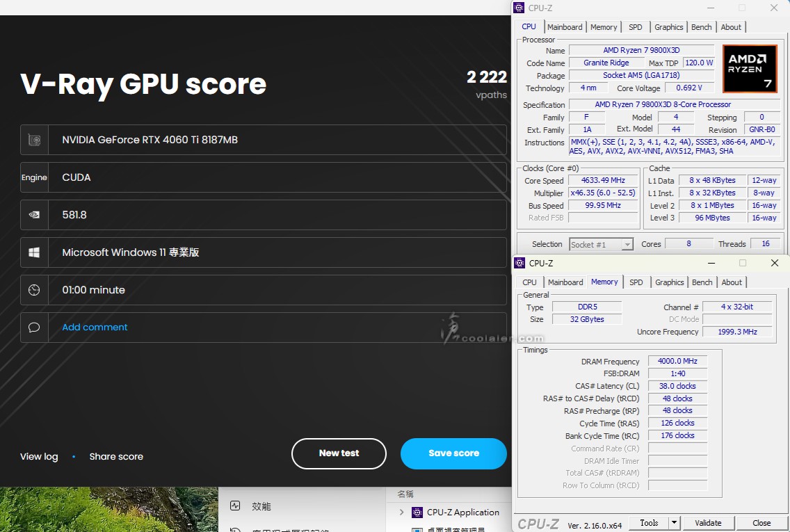This screenshot has height=532, width=790.
Task: Click the 名稱 column header in Task Manager
Action: pyautogui.click(x=405, y=494)
